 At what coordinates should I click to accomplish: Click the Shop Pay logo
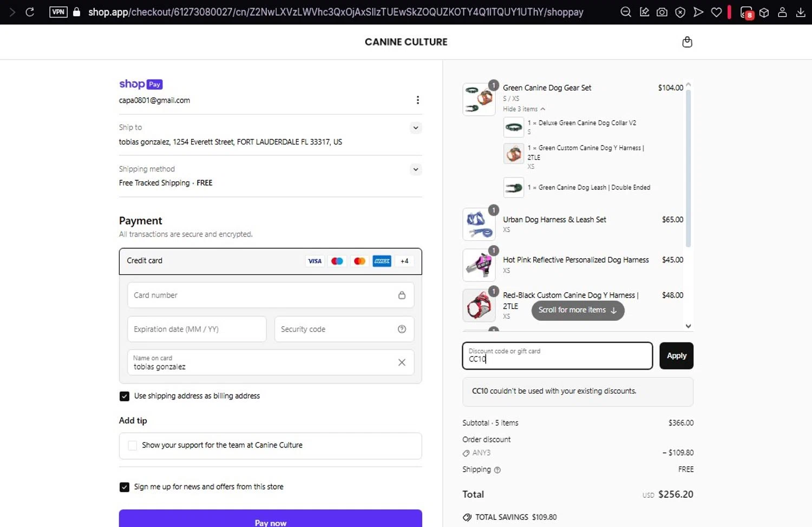pos(141,84)
